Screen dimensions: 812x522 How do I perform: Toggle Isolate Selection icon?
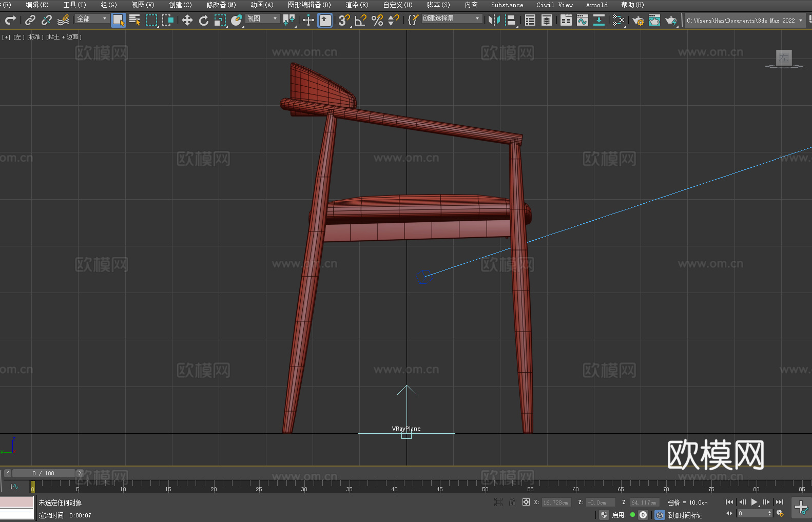pyautogui.click(x=498, y=502)
